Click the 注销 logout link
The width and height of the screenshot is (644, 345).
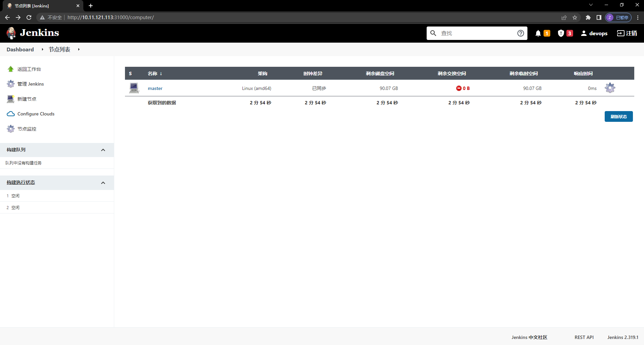point(627,33)
